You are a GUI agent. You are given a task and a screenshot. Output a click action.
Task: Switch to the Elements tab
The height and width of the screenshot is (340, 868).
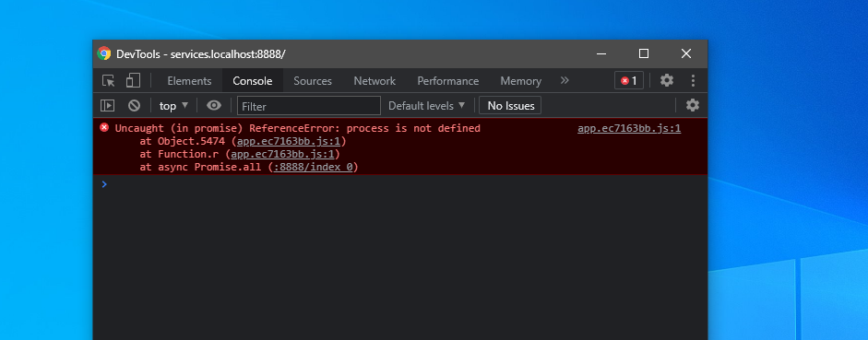point(189,81)
